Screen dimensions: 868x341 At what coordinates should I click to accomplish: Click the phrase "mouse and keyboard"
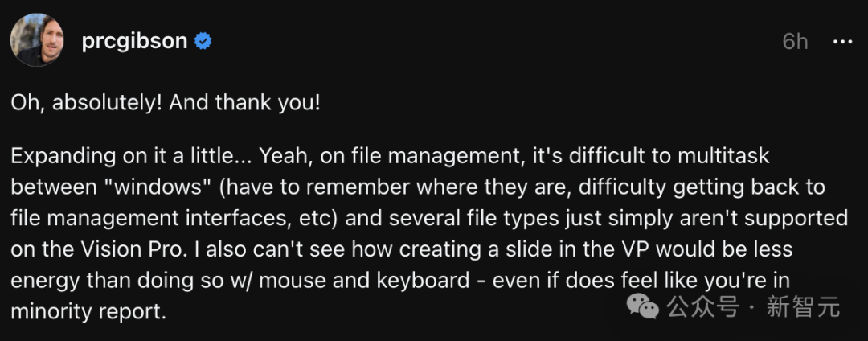point(364,281)
